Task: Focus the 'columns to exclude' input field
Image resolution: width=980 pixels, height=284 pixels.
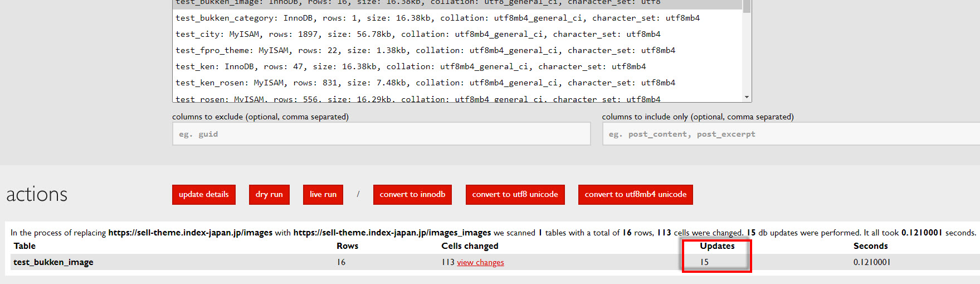Action: click(x=381, y=134)
